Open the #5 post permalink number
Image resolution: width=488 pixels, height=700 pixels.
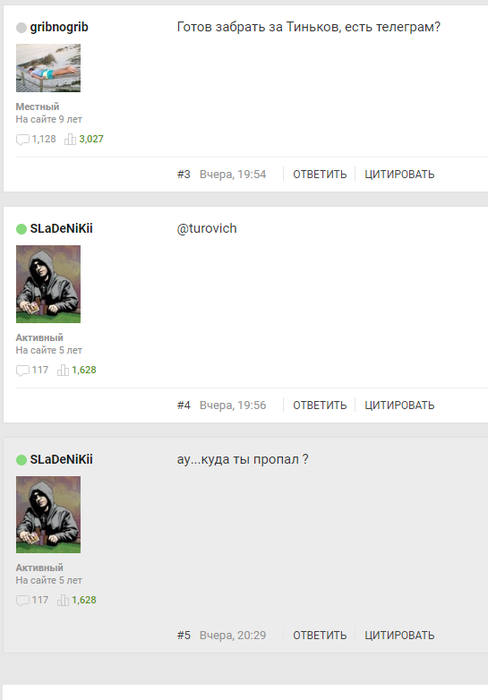pos(184,635)
